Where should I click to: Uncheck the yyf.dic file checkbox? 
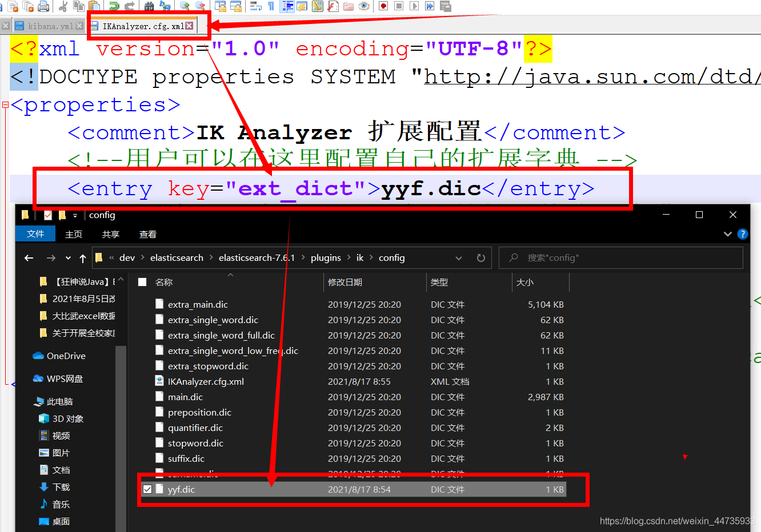[x=147, y=489]
